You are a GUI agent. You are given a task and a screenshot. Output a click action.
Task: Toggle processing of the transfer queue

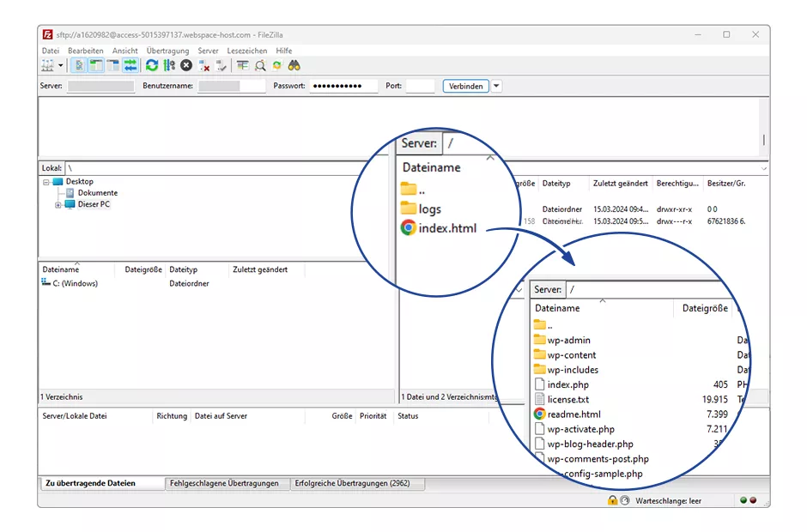pos(169,65)
